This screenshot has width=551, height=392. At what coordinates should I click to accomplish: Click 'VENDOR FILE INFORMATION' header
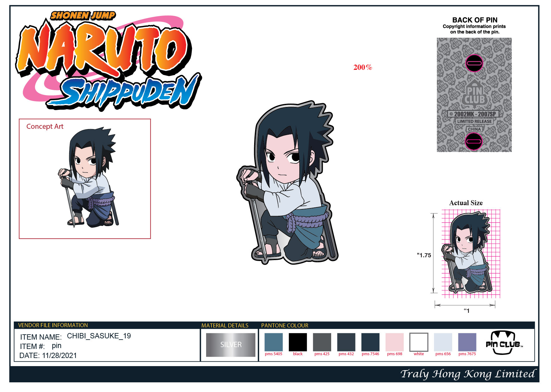[53, 325]
